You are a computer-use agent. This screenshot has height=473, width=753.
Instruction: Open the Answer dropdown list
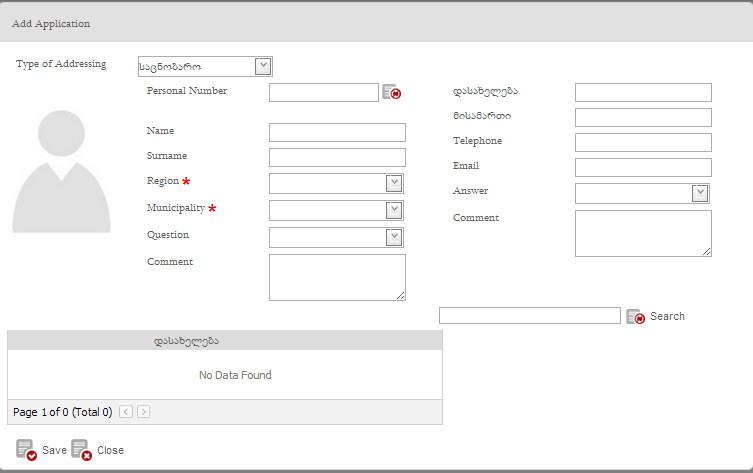point(700,193)
